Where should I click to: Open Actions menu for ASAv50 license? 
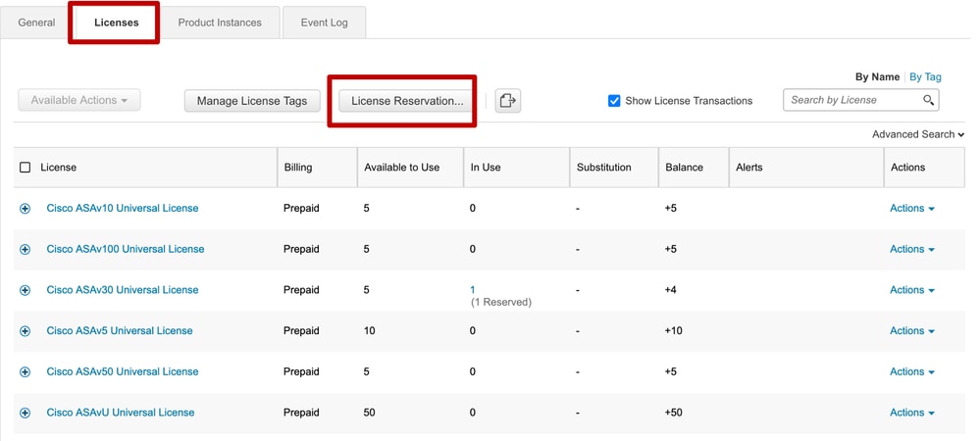click(912, 371)
